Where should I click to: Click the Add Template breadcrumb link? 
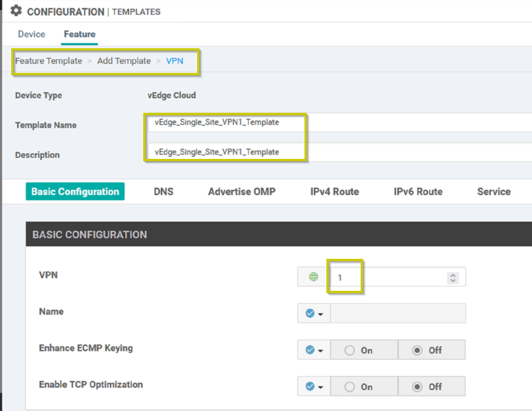tap(124, 61)
